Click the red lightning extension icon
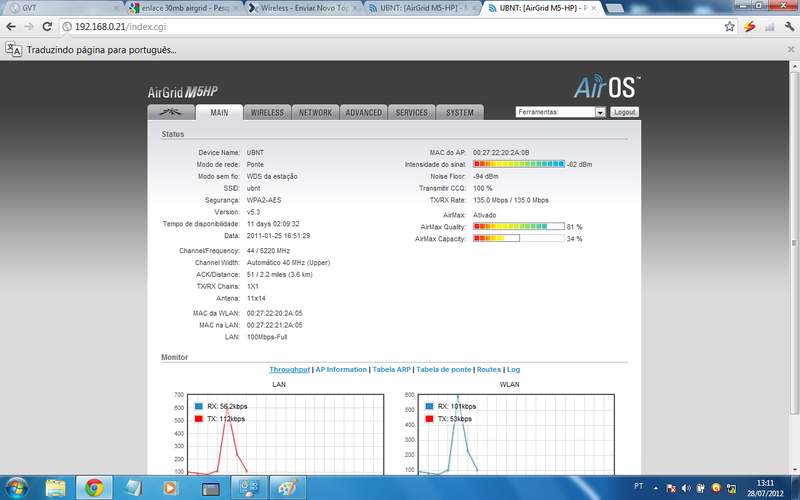Viewport: 800px width, 500px height. click(x=749, y=27)
